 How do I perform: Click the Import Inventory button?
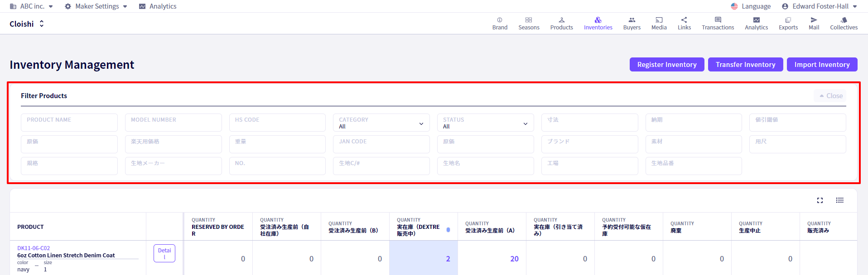point(822,64)
